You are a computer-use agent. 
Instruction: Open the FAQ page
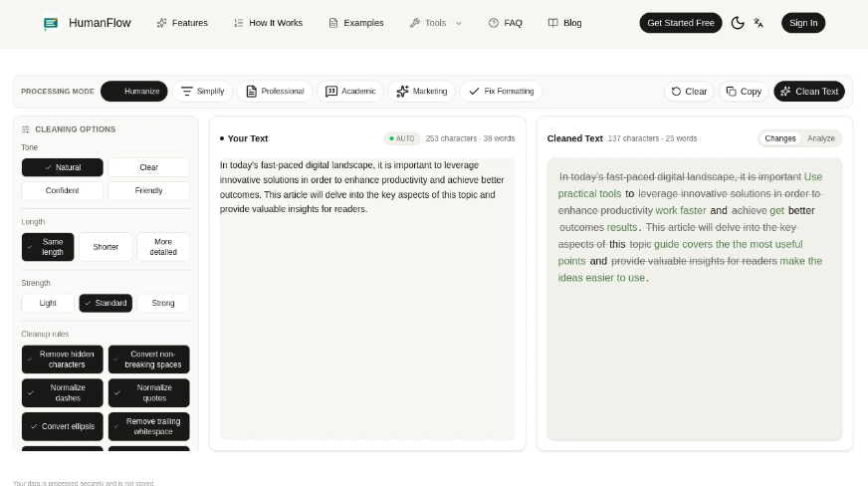click(505, 23)
